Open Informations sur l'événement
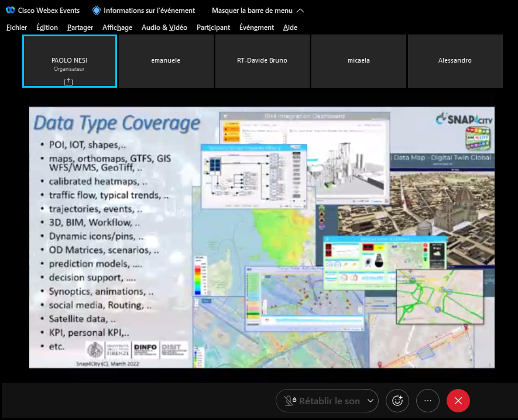 (149, 11)
